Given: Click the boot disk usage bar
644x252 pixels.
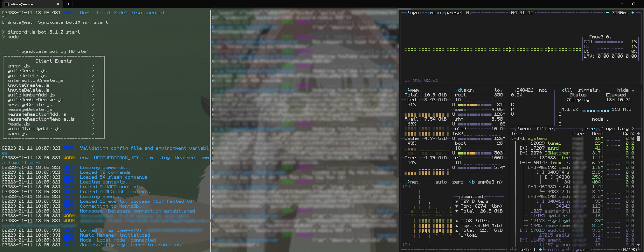Looking at the screenshot, I should (475, 153).
